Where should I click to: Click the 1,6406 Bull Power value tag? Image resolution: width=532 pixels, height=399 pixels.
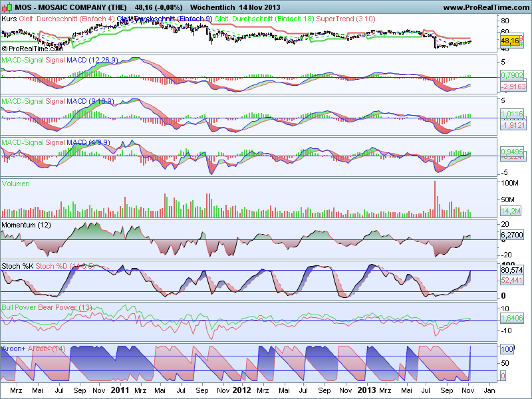point(512,318)
